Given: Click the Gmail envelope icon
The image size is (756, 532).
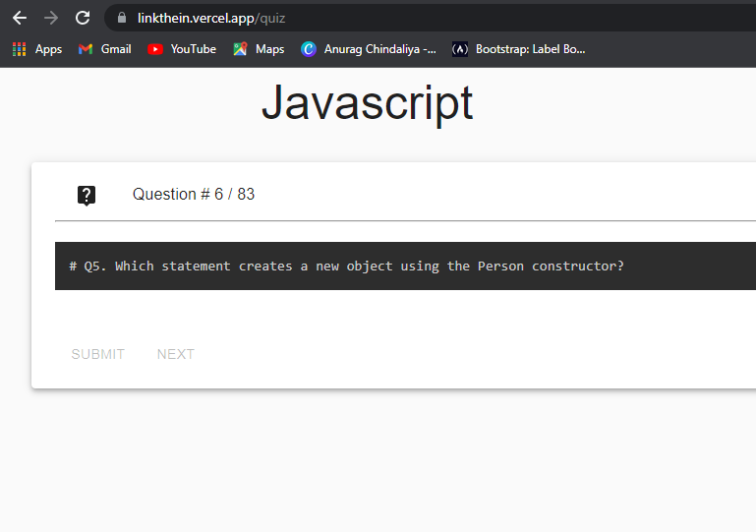Looking at the screenshot, I should point(86,49).
